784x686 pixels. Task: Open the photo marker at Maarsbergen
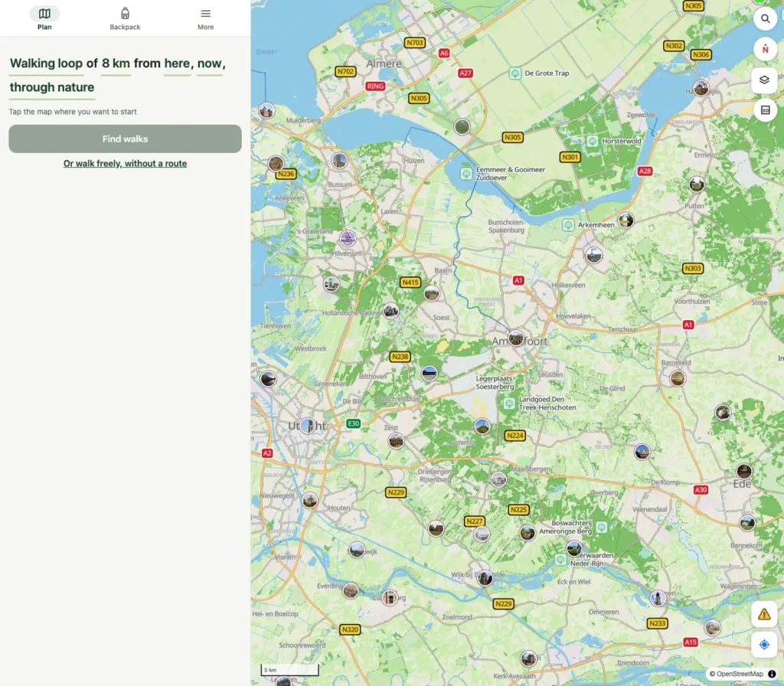click(x=498, y=479)
